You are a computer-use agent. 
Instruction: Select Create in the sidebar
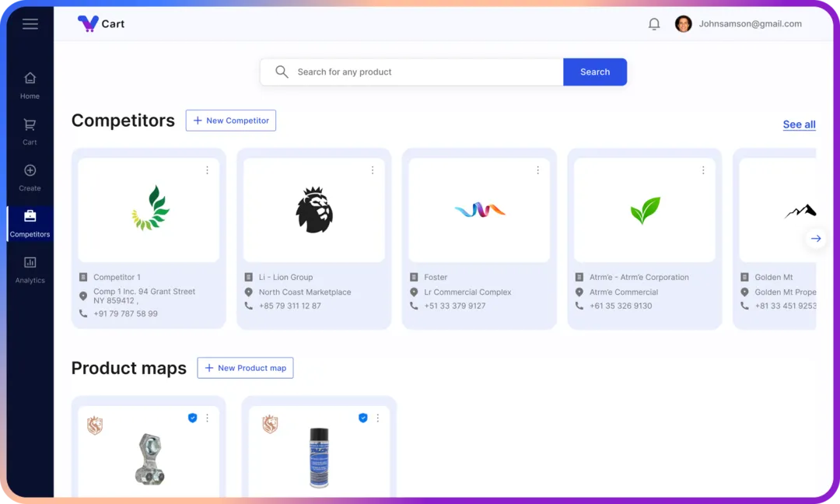(x=30, y=178)
